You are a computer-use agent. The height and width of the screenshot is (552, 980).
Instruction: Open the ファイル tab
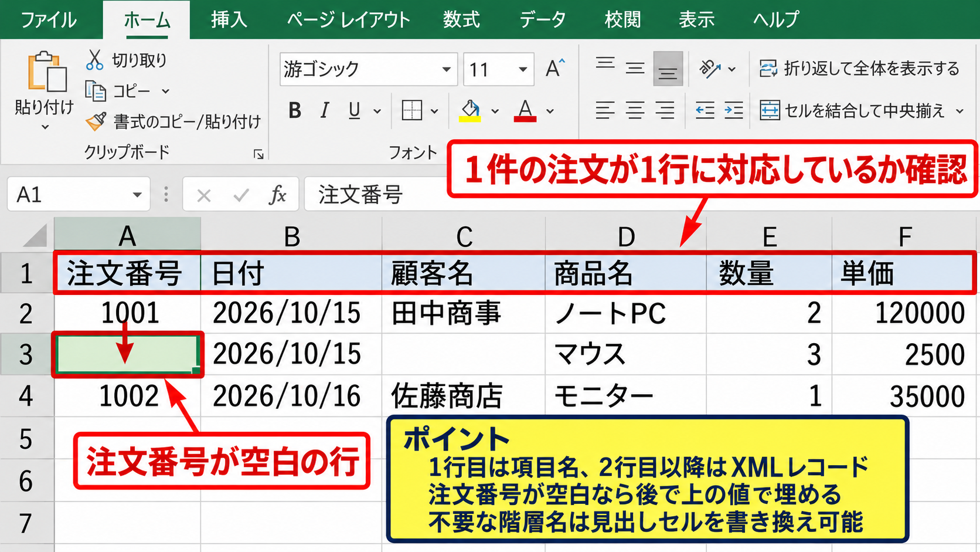tap(49, 19)
